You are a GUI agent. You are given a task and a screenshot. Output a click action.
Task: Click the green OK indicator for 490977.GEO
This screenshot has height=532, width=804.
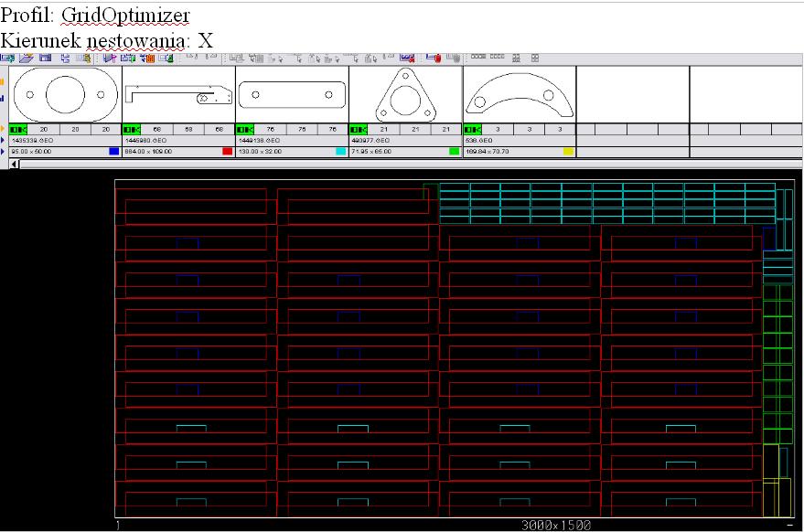click(x=359, y=129)
